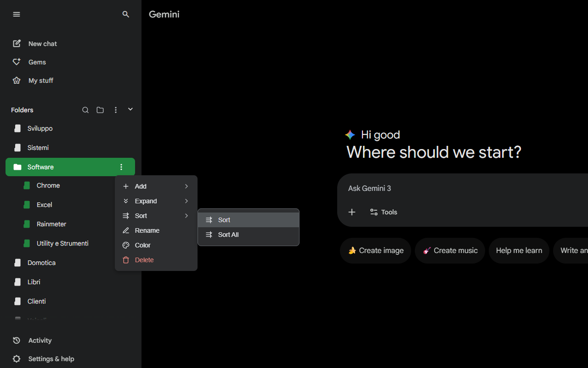Choose Rename in the context menu
Screen dimensions: 588x368
[x=156, y=230]
